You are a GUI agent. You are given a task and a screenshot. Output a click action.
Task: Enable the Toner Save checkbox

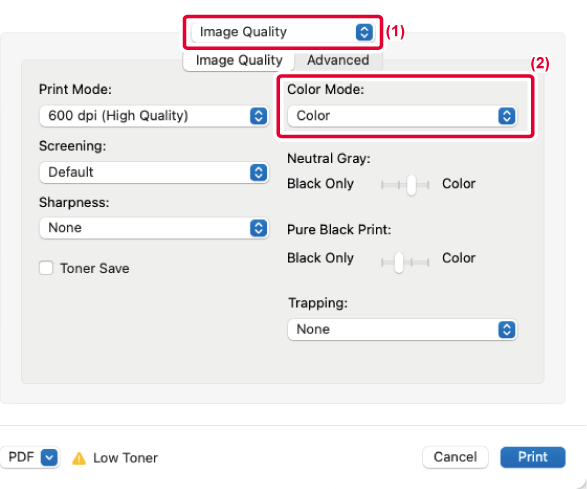(x=46, y=268)
